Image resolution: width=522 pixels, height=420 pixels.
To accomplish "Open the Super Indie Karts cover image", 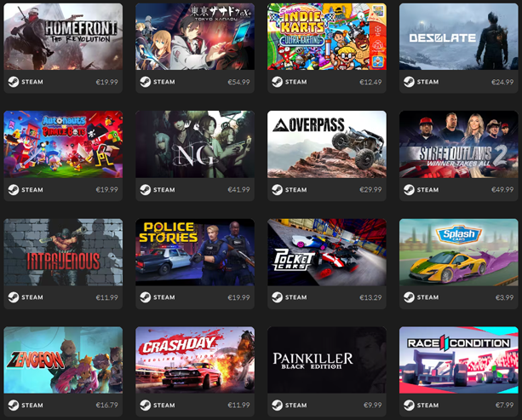I will 327,37.
